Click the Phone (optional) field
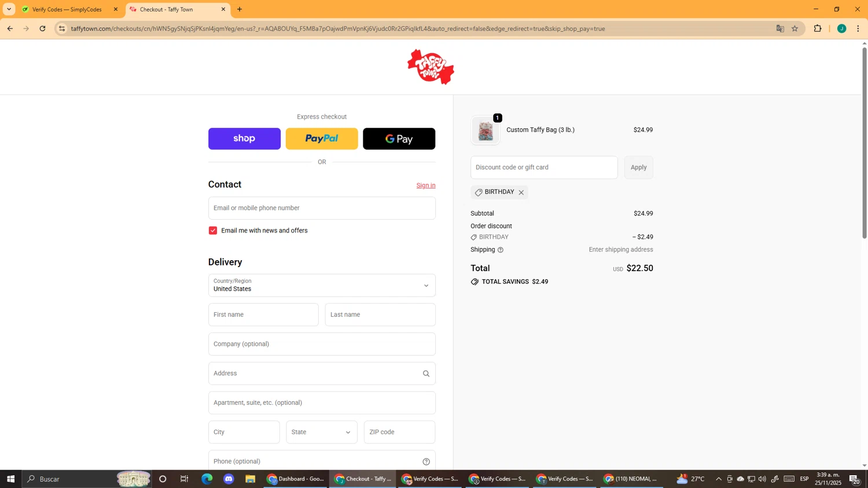The width and height of the screenshot is (868, 488). tap(322, 461)
